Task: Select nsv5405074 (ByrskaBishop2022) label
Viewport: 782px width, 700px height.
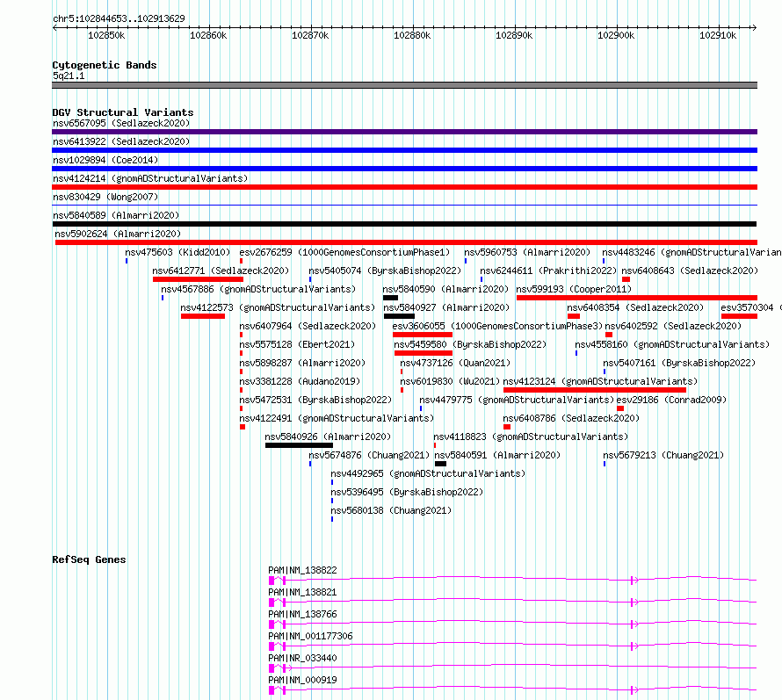Action: 385,271
